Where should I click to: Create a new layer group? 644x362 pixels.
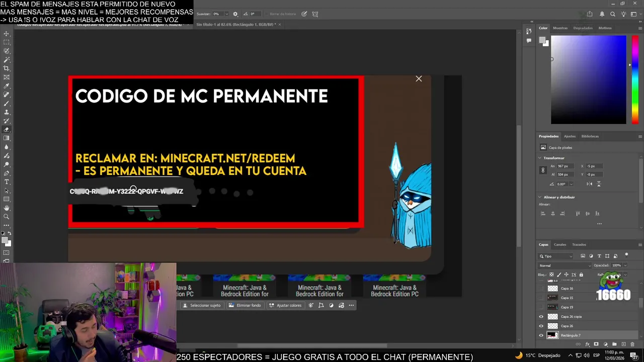[x=615, y=344]
